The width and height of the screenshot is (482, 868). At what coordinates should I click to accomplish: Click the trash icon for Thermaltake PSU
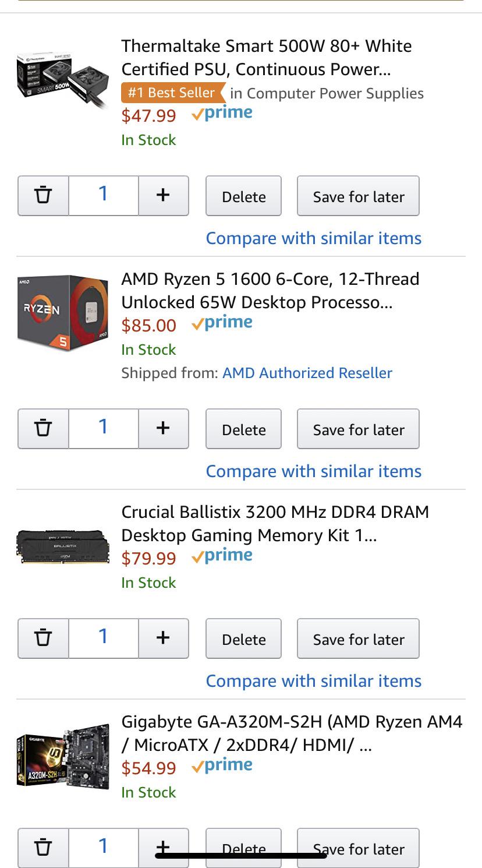tap(42, 195)
